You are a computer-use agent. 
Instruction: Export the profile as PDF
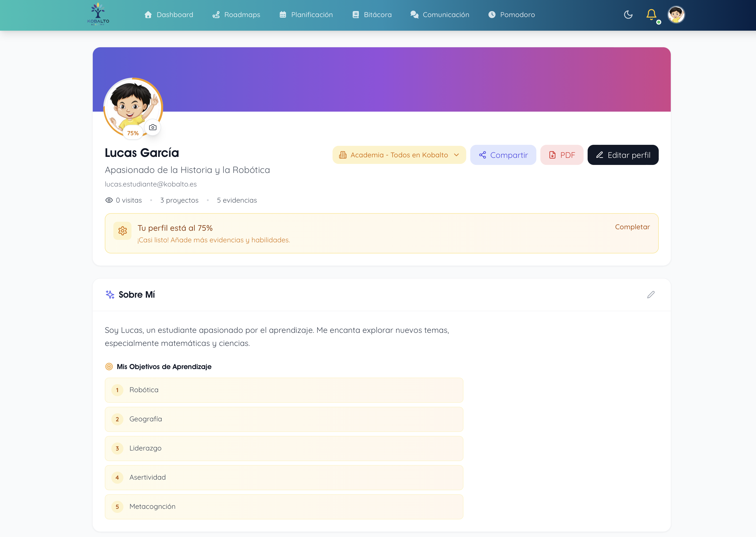coord(562,155)
